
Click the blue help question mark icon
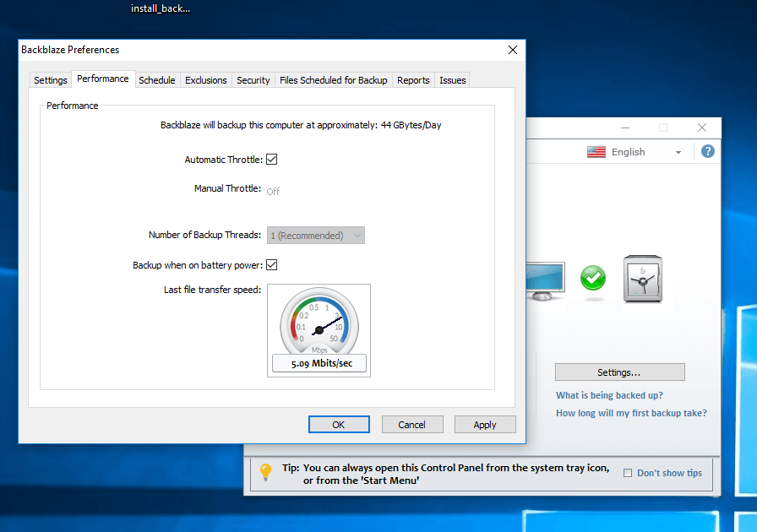pos(708,151)
